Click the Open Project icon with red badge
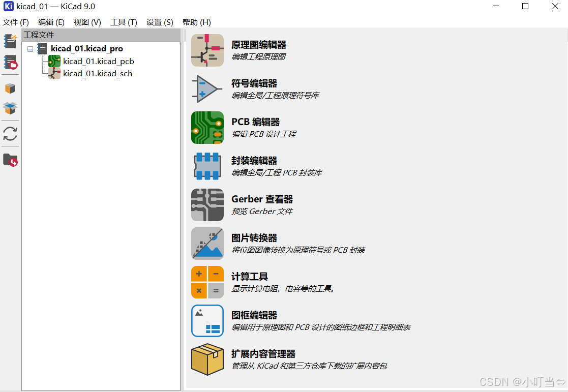The height and width of the screenshot is (392, 568). tap(10, 63)
